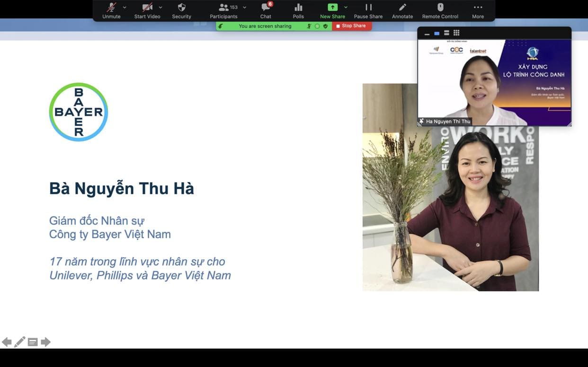
Task: Expand the New Share options arrow
Action: point(346,8)
